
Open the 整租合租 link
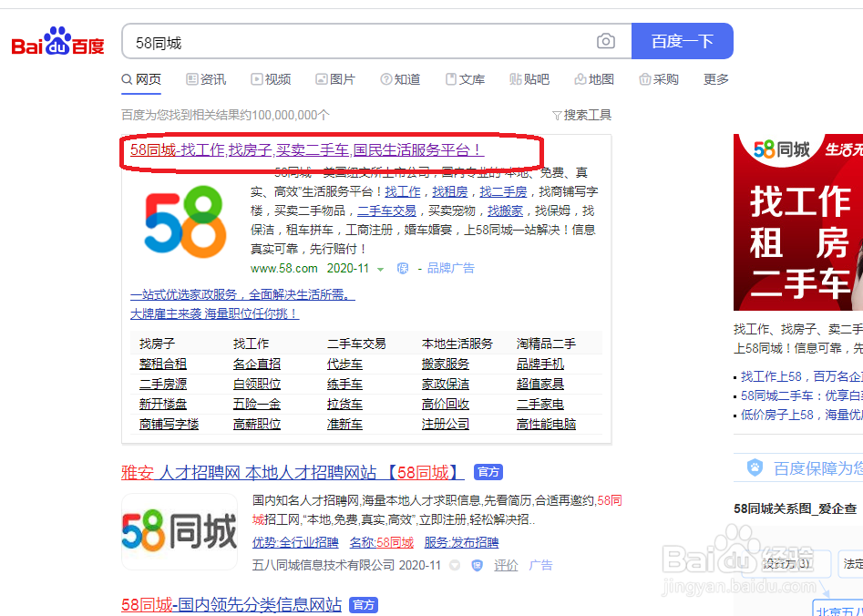tap(163, 364)
